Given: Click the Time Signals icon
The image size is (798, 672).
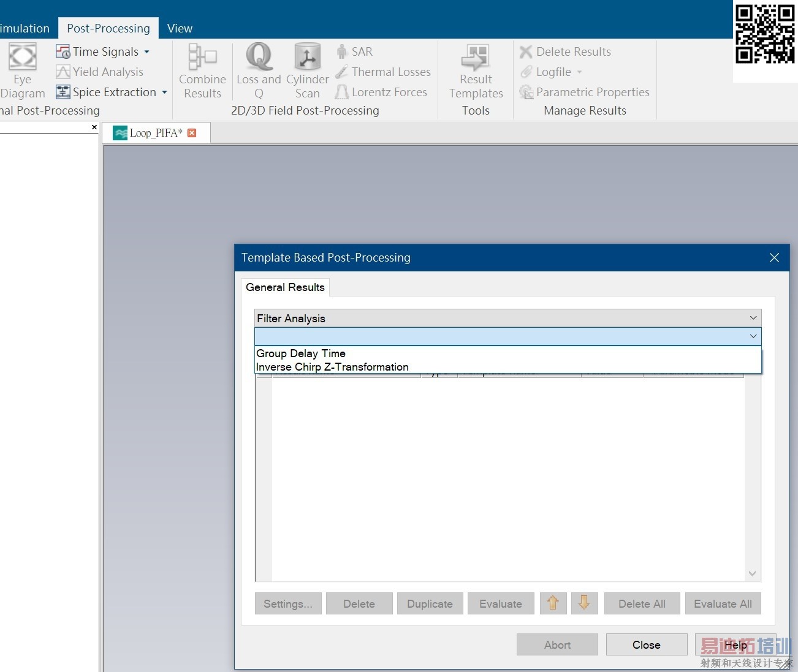Looking at the screenshot, I should [x=63, y=51].
